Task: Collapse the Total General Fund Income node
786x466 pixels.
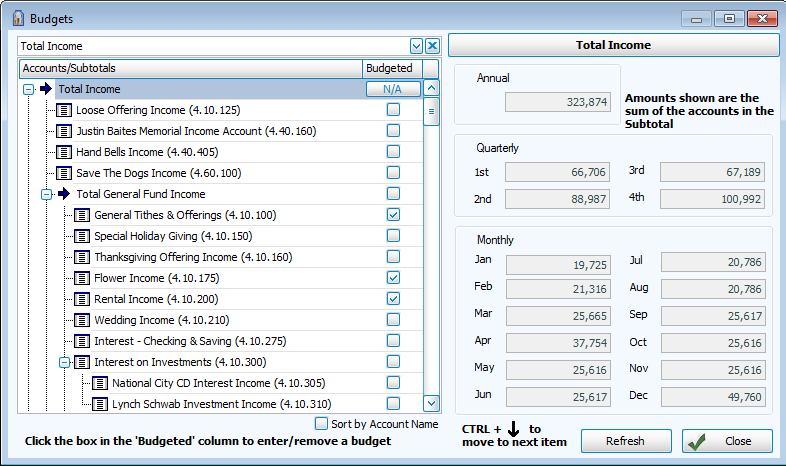Action: (46, 194)
